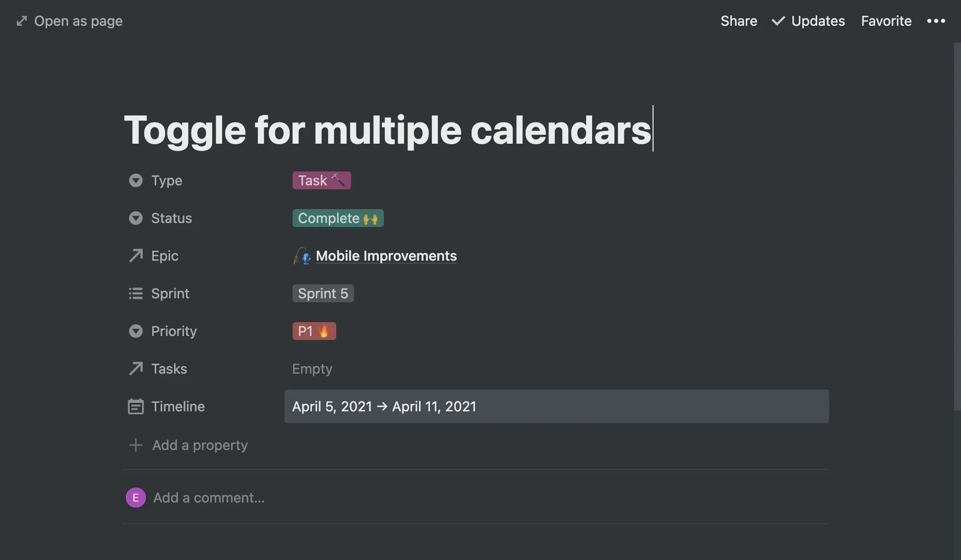The height and width of the screenshot is (560, 961).
Task: Select the Sprint multi-select list icon
Action: click(135, 293)
